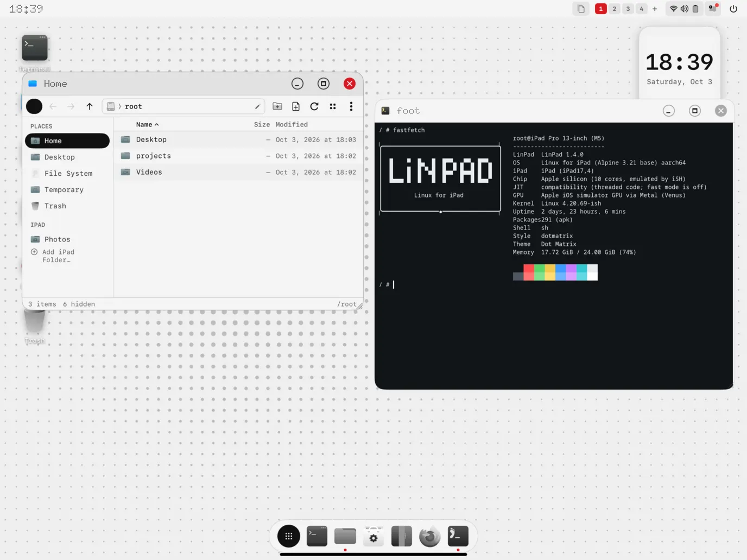Refresh the root folder listing

314,106
